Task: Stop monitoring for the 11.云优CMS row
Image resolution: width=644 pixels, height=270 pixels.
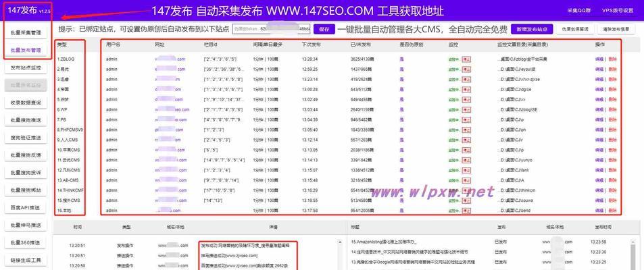Action: click(x=466, y=160)
